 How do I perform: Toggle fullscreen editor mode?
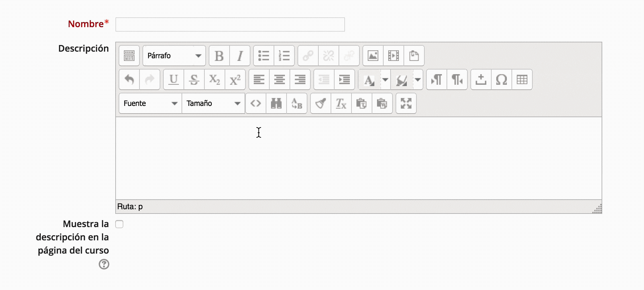[x=406, y=104]
